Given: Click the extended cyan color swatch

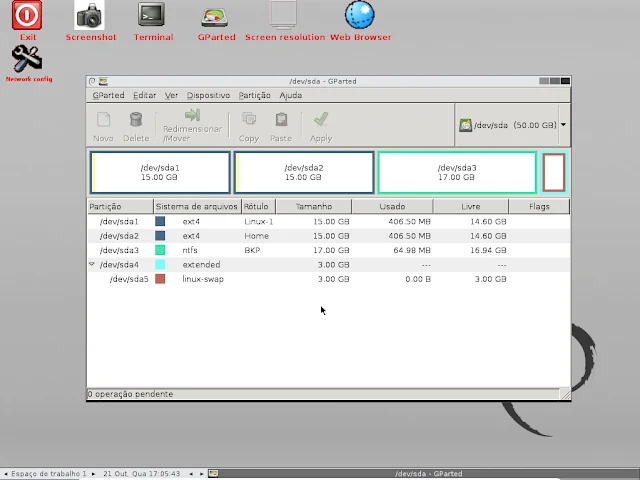Looking at the screenshot, I should click(160, 264).
